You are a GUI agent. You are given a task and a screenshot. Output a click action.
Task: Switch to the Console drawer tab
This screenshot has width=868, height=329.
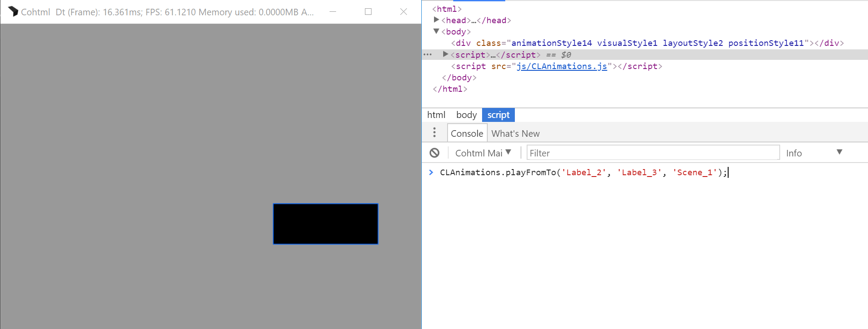coord(467,133)
